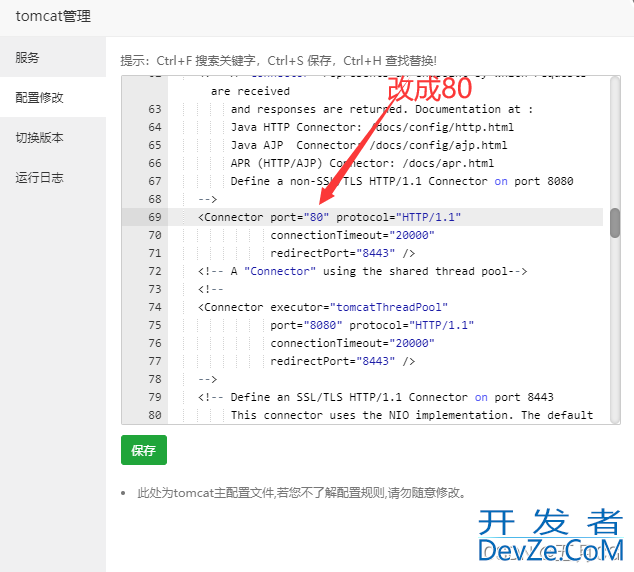The width and height of the screenshot is (634, 572).
Task: Click line number 74 in gutter
Action: (x=154, y=307)
